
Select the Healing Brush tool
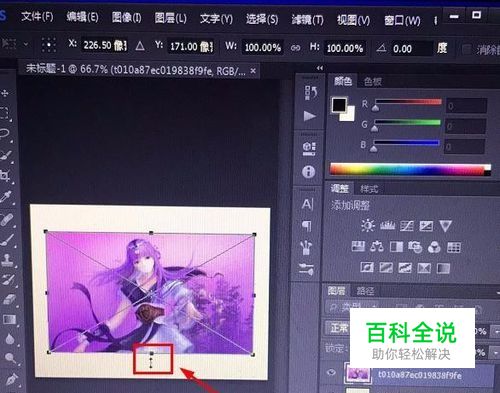tap(7, 219)
